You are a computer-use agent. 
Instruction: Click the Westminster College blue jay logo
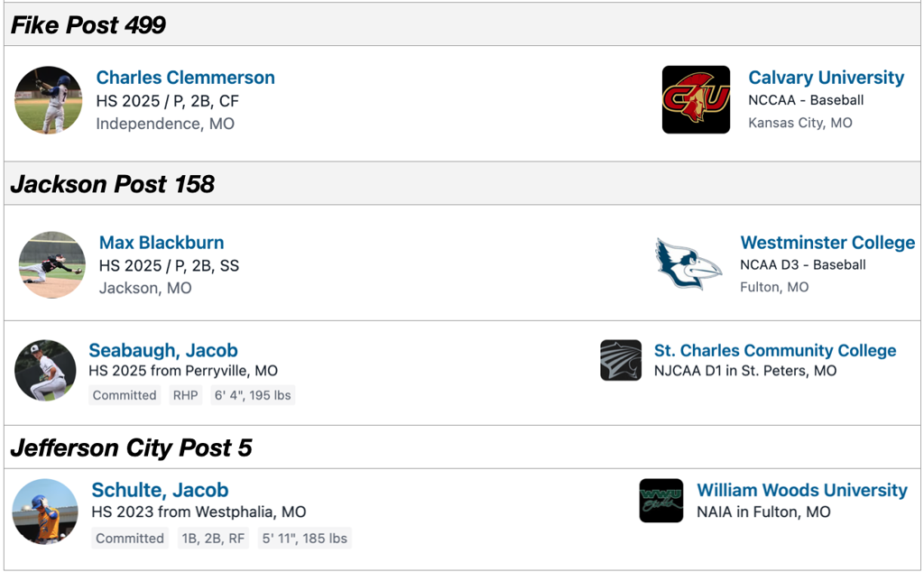pyautogui.click(x=688, y=263)
